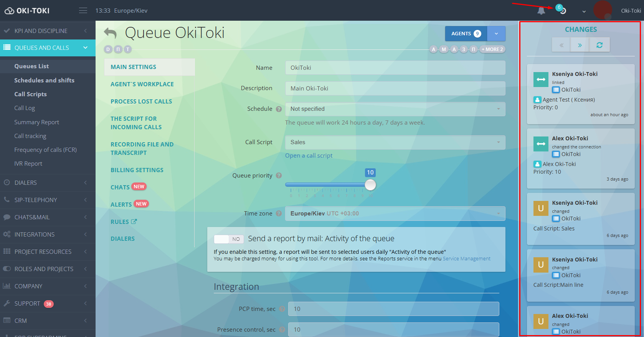Switch to CHATS tab
Screen dimensions: 644x337
(120, 187)
